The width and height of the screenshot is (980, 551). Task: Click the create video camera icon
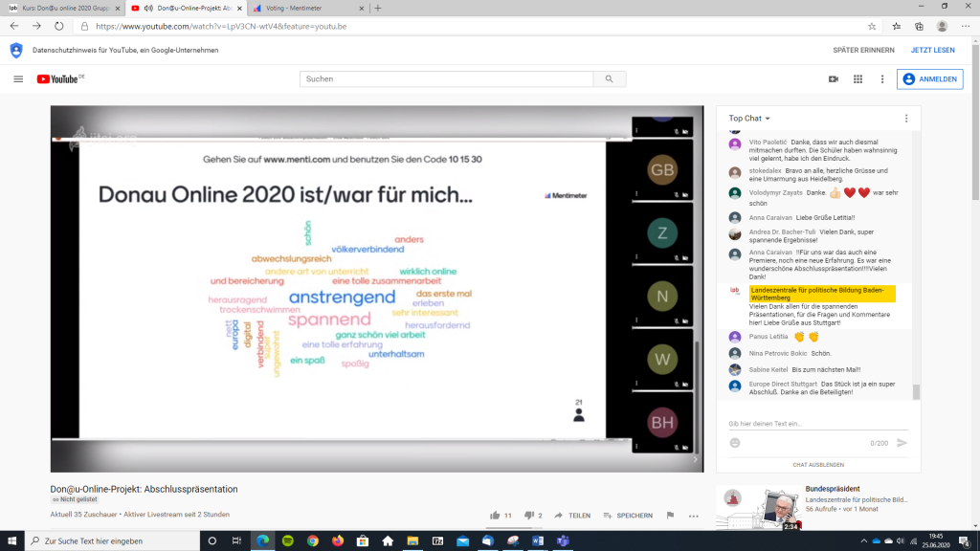[x=833, y=79]
